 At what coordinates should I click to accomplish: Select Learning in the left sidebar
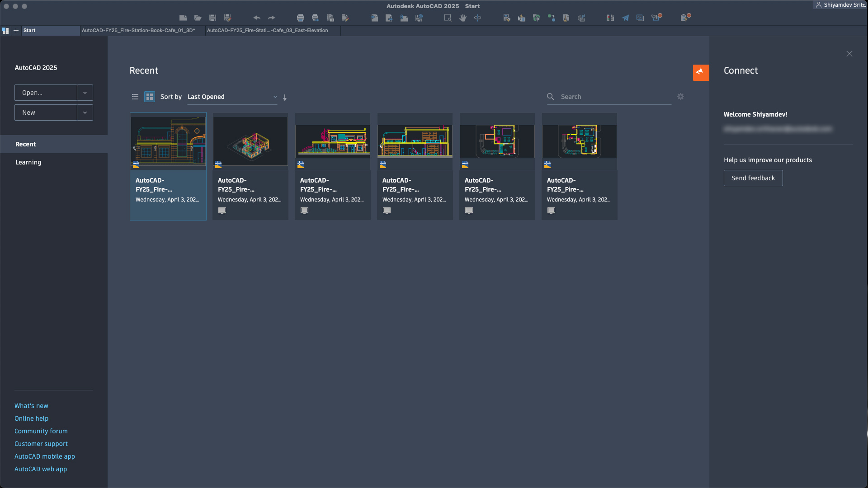tap(28, 162)
